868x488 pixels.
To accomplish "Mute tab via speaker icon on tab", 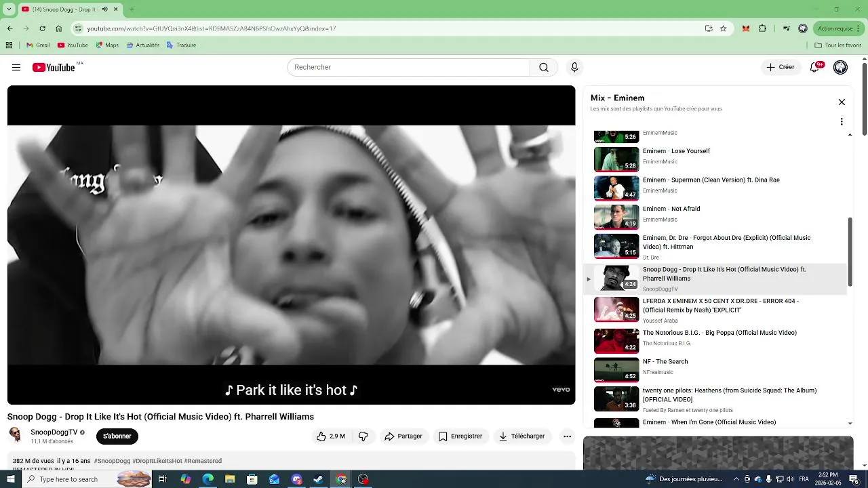I will coord(104,9).
